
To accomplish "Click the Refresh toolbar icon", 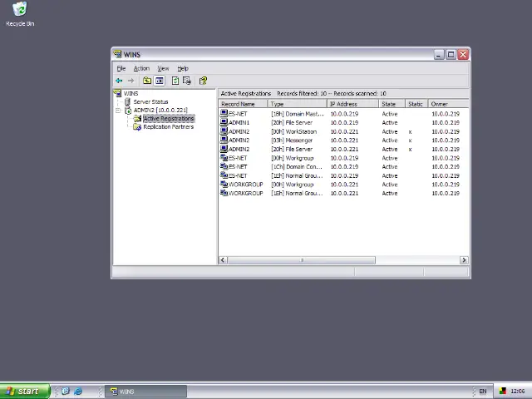I will (x=175, y=81).
